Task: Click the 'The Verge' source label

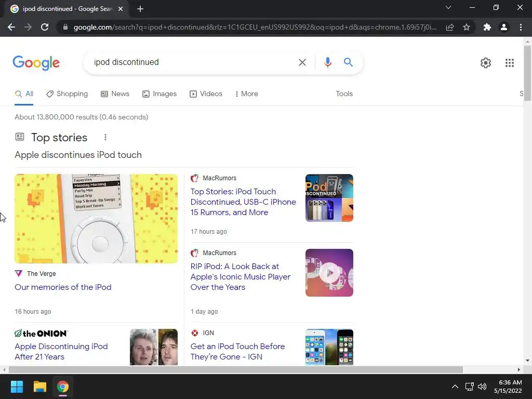Action: pyautogui.click(x=42, y=273)
